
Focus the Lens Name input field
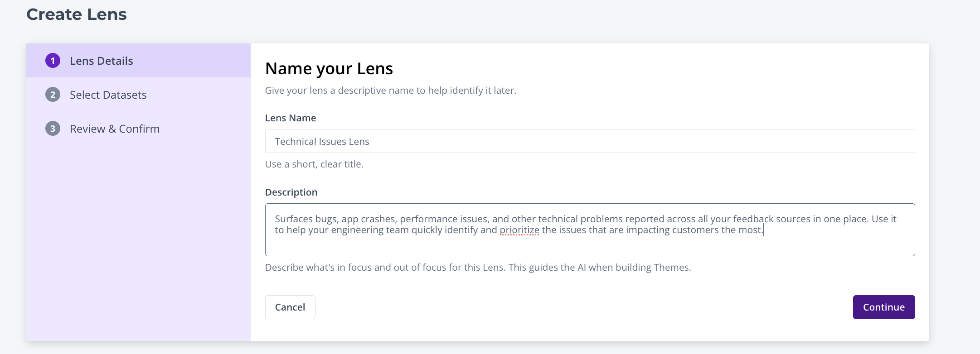[x=589, y=141]
